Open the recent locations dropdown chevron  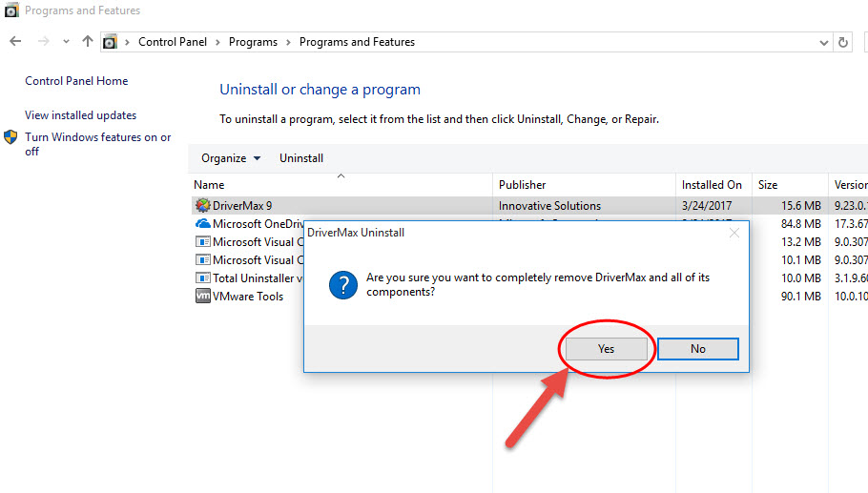(x=66, y=42)
